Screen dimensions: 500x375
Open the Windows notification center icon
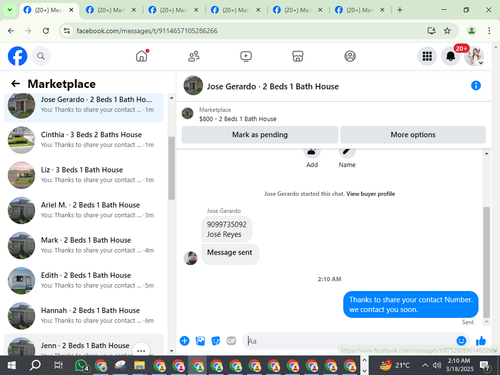pos(485,366)
